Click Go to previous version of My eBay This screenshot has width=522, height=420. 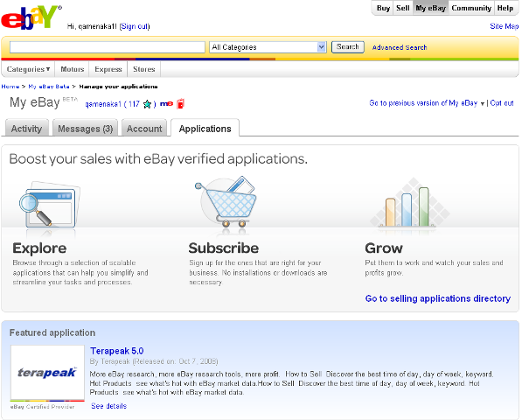423,103
